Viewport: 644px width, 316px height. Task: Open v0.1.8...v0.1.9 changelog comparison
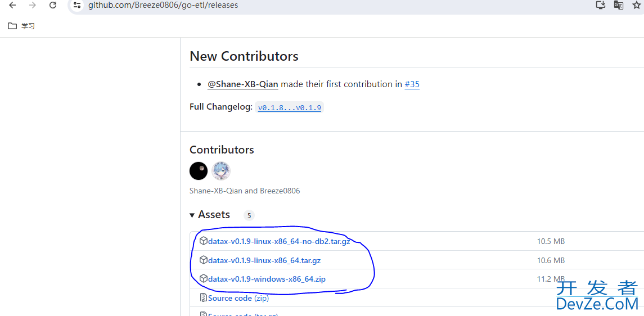coord(290,108)
